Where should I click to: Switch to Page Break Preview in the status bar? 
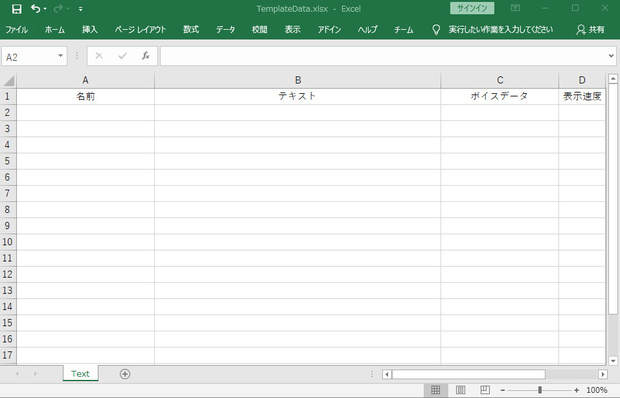tap(485, 390)
